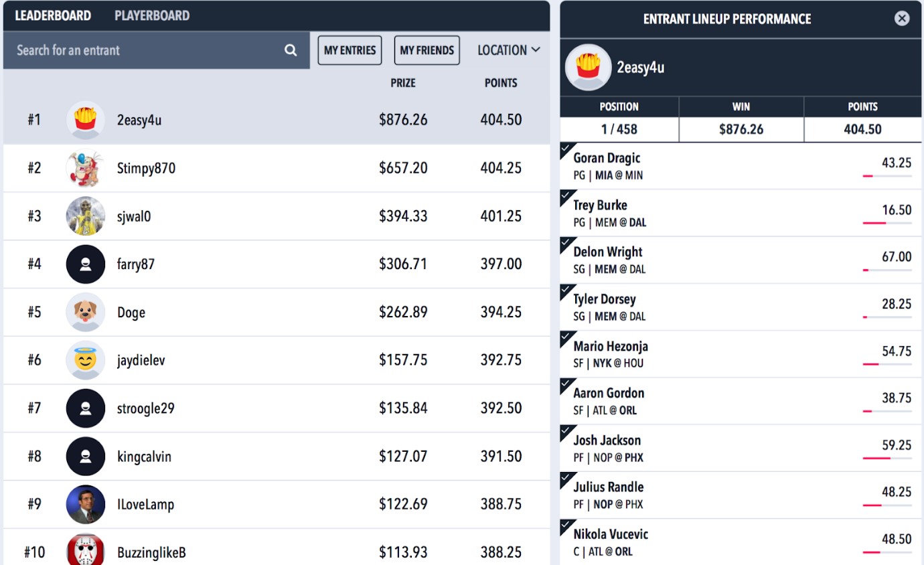Image resolution: width=924 pixels, height=565 pixels.
Task: Click checkmark beside Trey Burke
Action: 565,195
